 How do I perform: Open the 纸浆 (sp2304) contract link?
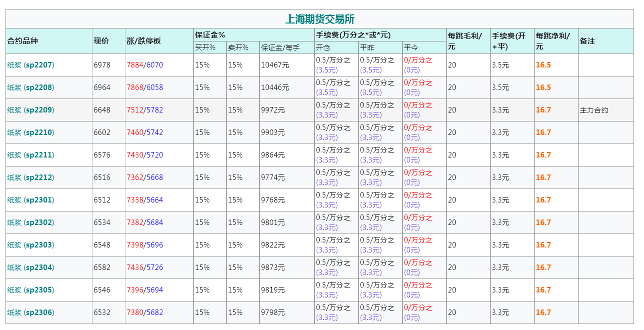click(30, 267)
